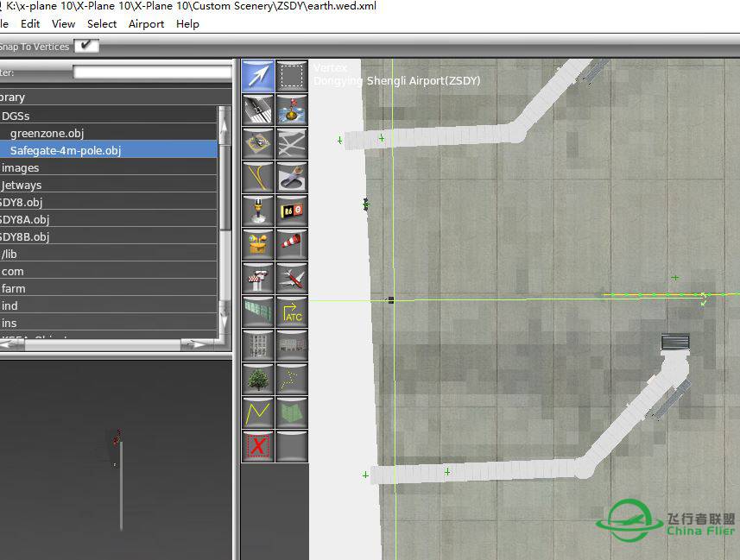Open the Help menu
The image size is (740, 560).
click(187, 23)
